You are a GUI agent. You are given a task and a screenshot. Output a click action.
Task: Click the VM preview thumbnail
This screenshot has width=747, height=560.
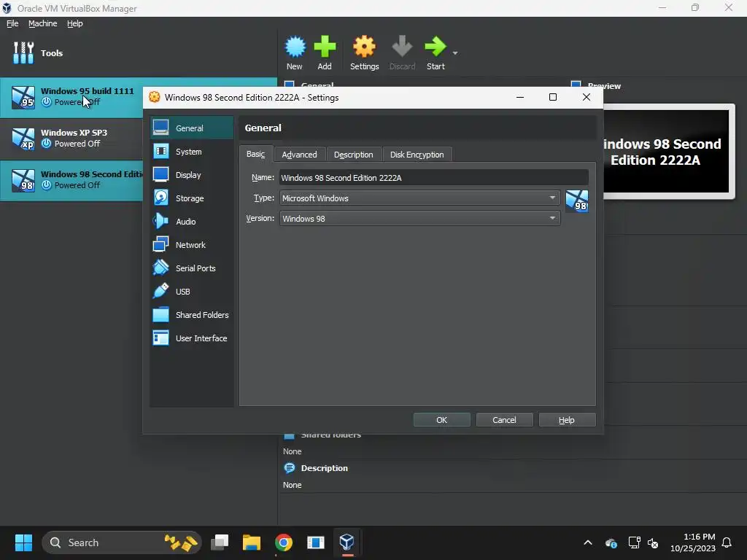tap(666, 152)
